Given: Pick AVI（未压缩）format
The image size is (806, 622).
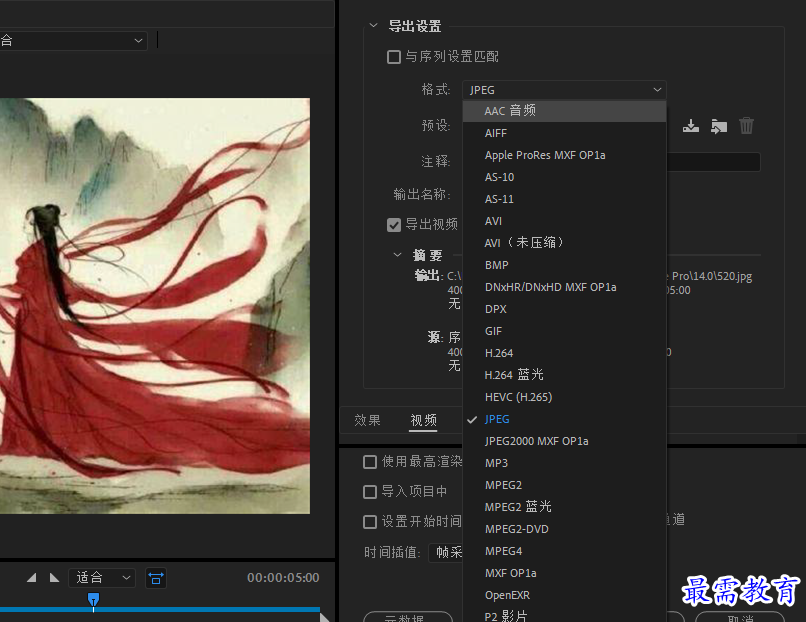Looking at the screenshot, I should (564, 243).
